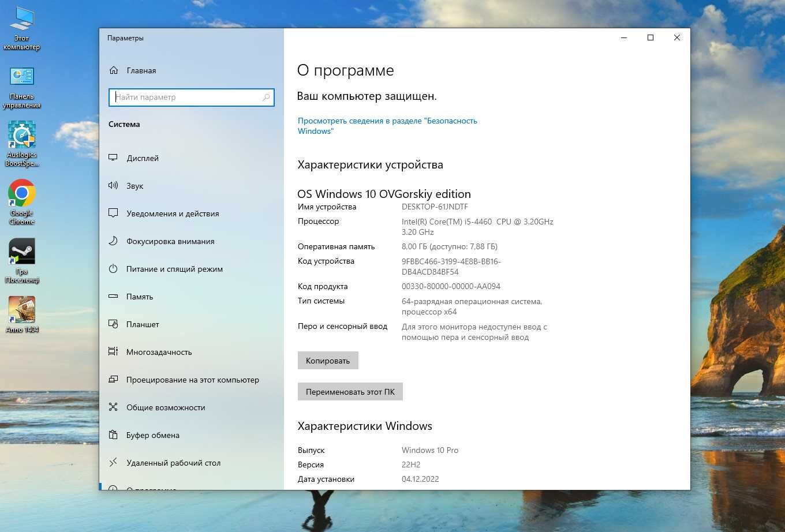The height and width of the screenshot is (532, 785).
Task: Go to Планшет settings
Action: coord(143,324)
